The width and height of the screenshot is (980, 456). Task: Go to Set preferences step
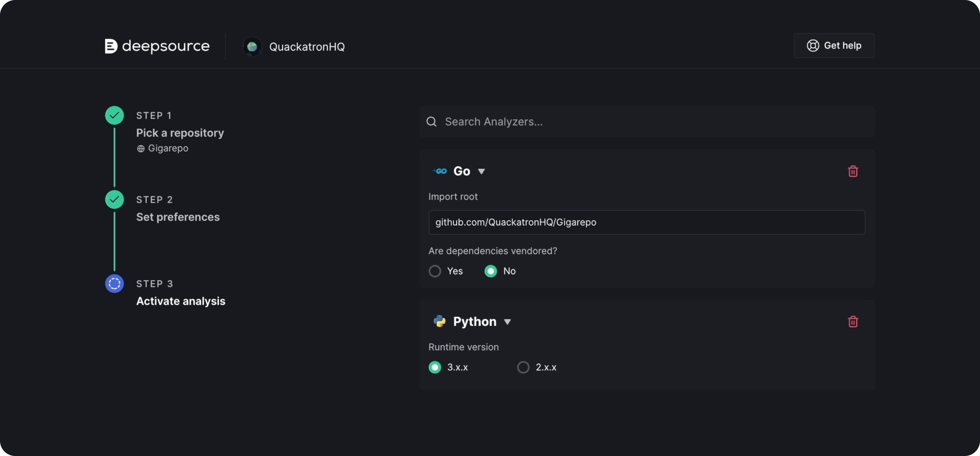point(178,217)
